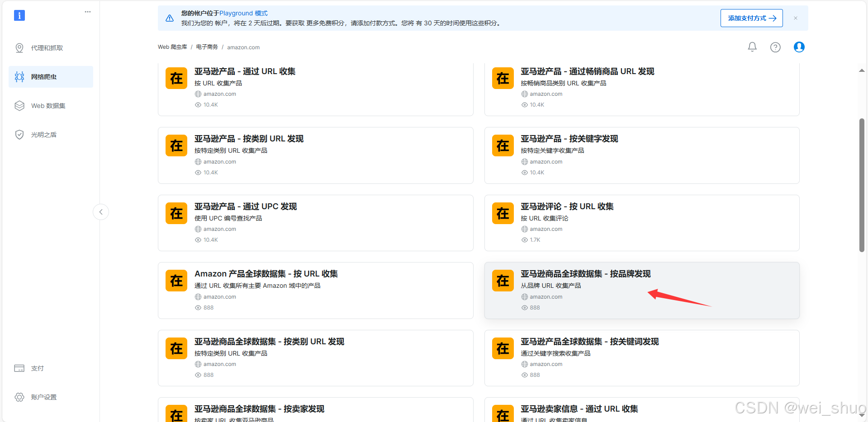Open the sidebar three-dots menu
Screen dimensions: 868x422
click(88, 12)
